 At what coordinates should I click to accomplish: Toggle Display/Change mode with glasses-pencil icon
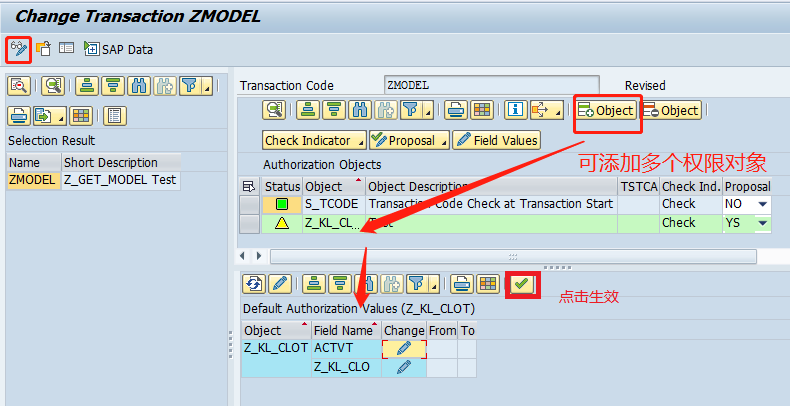tap(18, 49)
